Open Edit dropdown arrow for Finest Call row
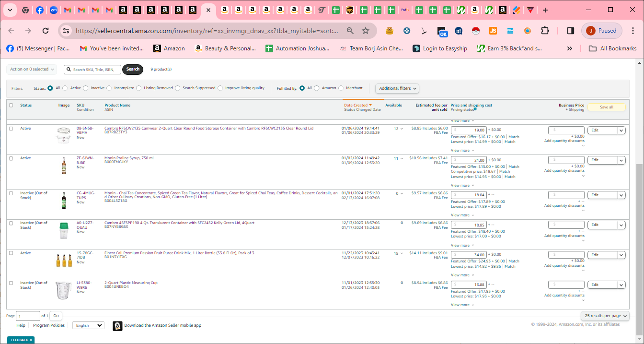The image size is (644, 344). point(621,255)
